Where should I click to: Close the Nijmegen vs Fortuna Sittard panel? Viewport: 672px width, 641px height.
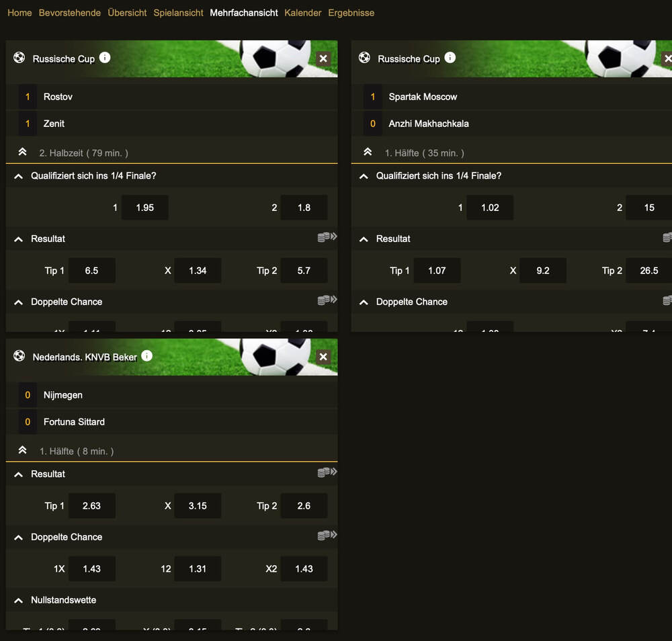pos(323,357)
